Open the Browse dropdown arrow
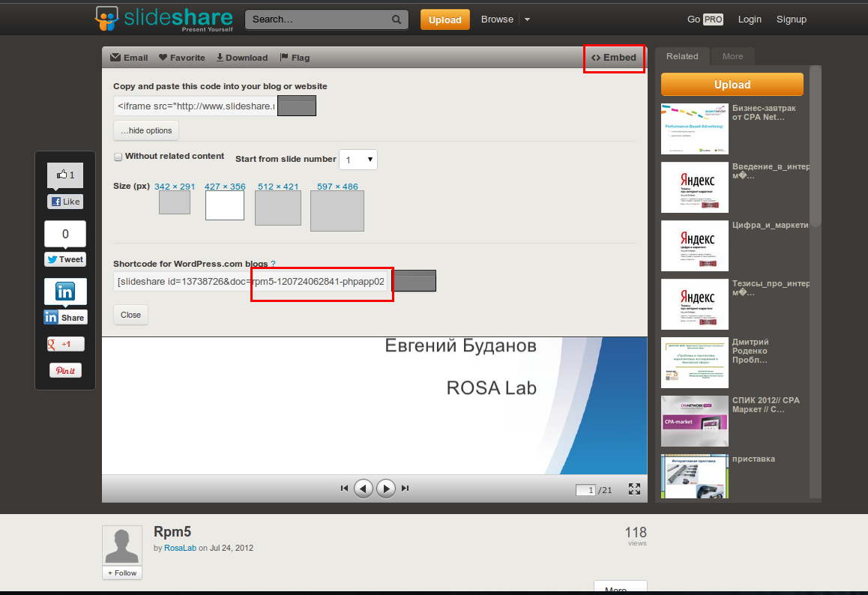Viewport: 868px width, 595px height. point(527,19)
